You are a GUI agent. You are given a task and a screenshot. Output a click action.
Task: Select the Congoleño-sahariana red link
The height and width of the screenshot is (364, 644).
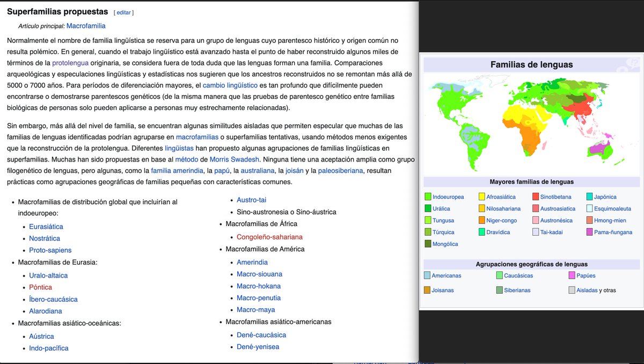tap(269, 237)
